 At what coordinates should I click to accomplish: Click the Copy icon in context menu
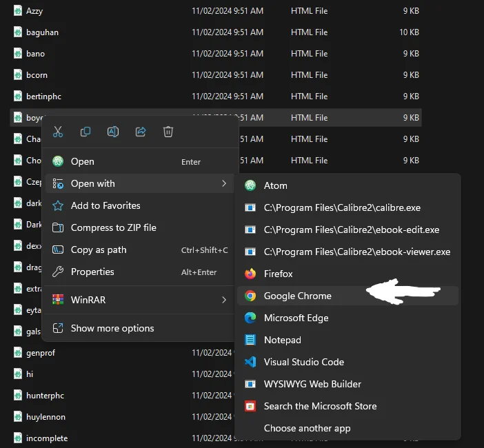(85, 132)
